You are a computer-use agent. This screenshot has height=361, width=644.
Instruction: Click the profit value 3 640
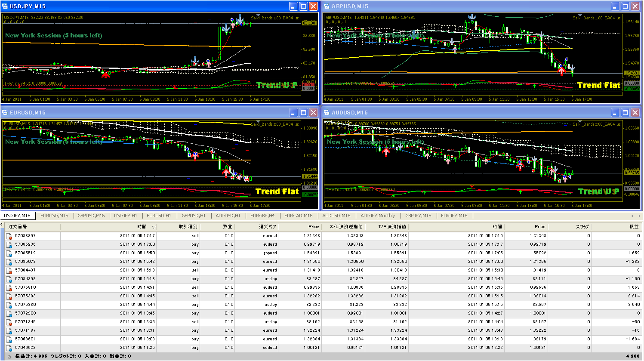633,305
